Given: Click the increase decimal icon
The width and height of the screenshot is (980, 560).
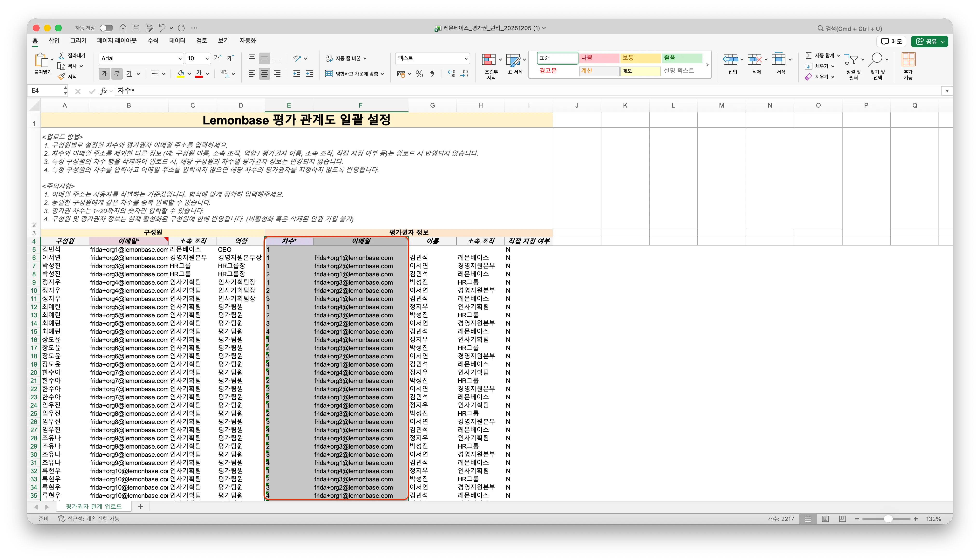Looking at the screenshot, I should [x=451, y=74].
